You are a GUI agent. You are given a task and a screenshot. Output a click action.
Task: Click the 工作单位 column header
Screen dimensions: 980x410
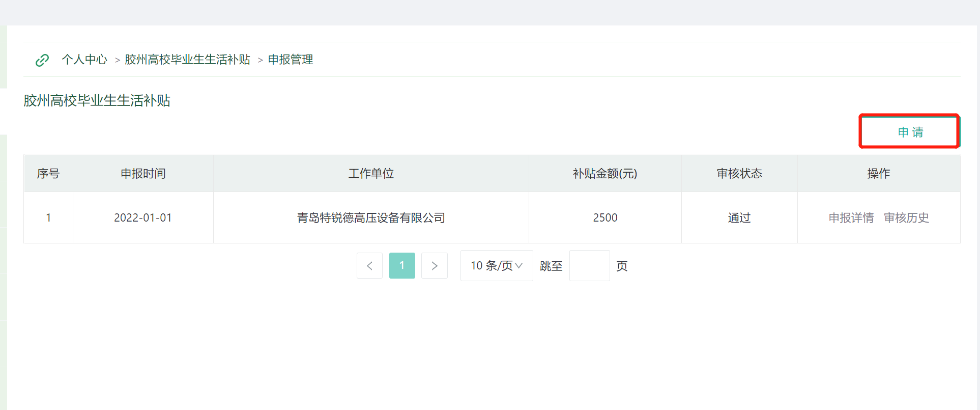point(371,174)
